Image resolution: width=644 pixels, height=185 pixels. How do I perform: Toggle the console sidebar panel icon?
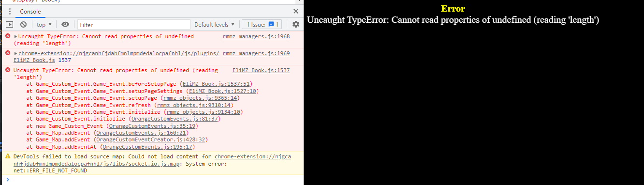(10, 24)
